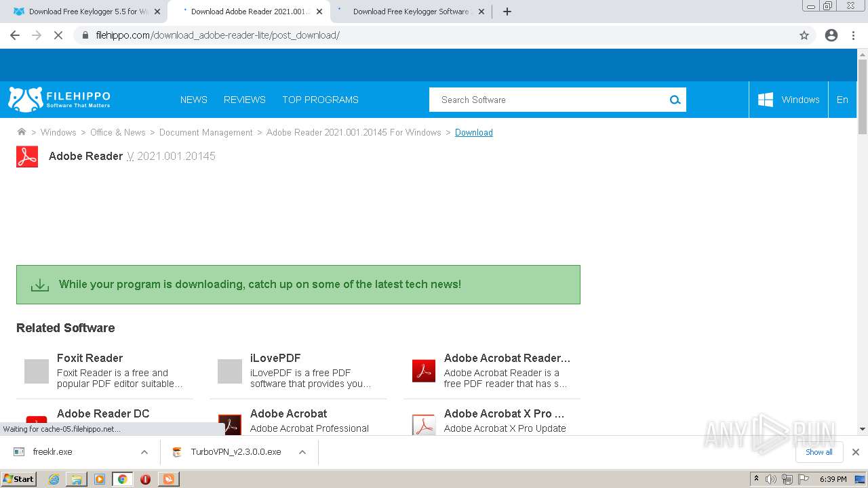Open the TurboVPN_v2.3.0.0.exe download
This screenshot has width=868, height=488.
[x=235, y=452]
